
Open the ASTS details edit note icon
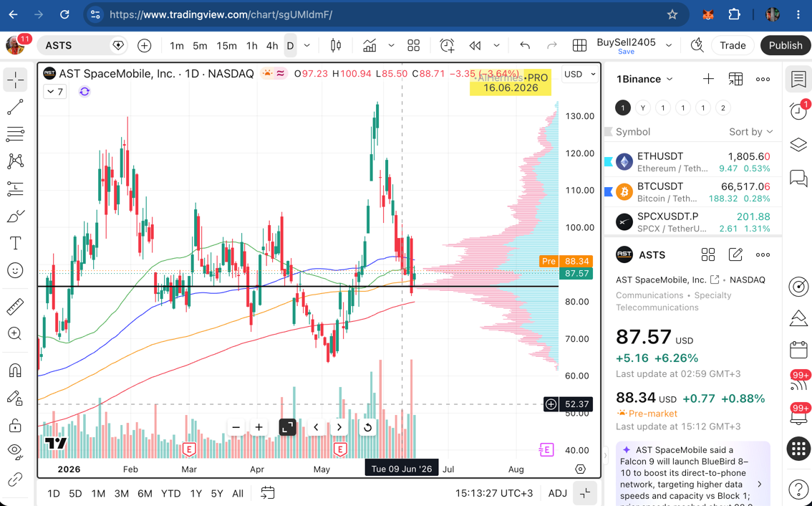tap(735, 254)
